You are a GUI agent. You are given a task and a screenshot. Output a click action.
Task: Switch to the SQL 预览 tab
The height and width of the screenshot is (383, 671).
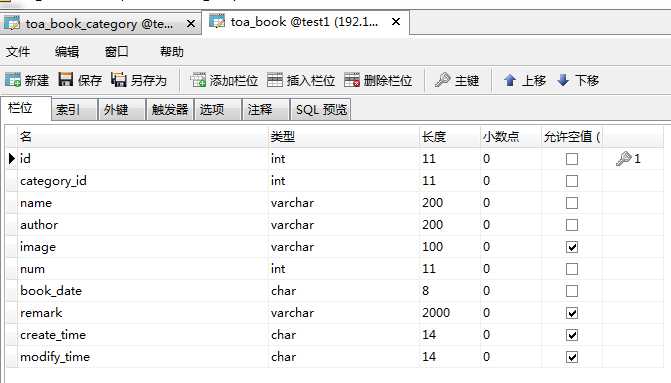(x=321, y=110)
